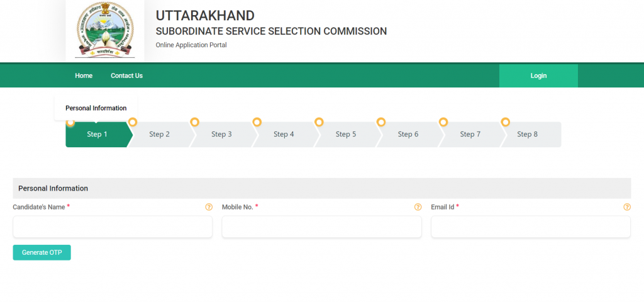Click the Generate OTP button
This screenshot has width=644, height=302.
42,253
